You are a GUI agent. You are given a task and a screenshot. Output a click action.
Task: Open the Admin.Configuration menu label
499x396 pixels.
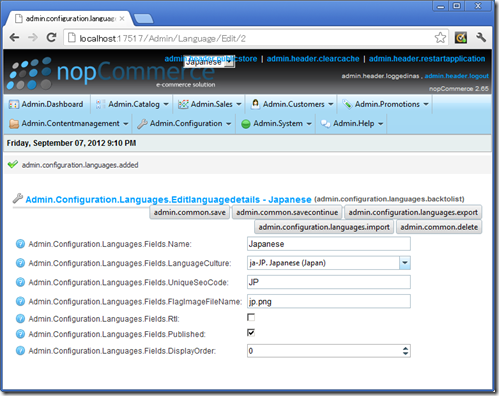pos(186,124)
